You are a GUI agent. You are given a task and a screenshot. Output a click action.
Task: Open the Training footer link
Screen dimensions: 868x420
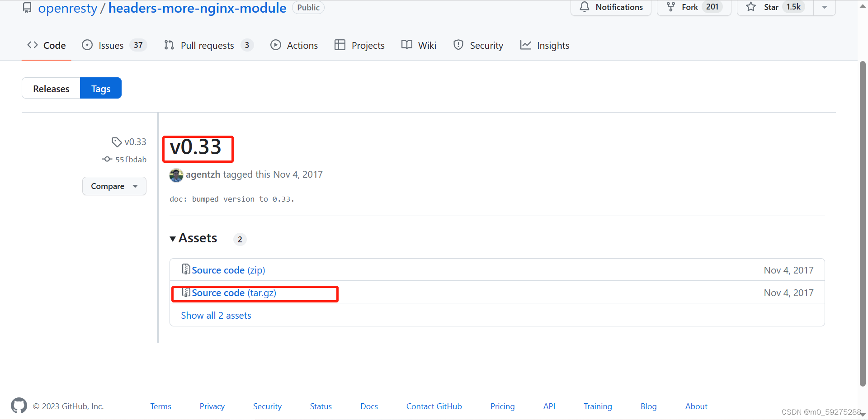click(598, 406)
